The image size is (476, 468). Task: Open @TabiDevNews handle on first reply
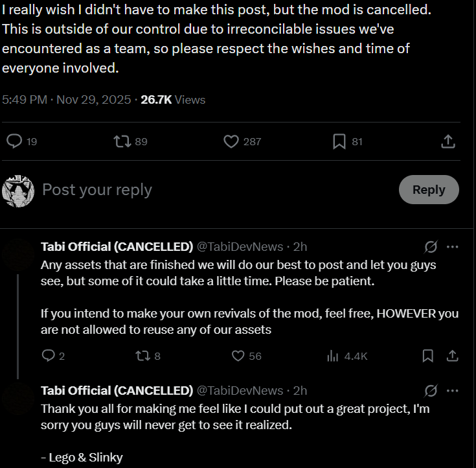240,247
